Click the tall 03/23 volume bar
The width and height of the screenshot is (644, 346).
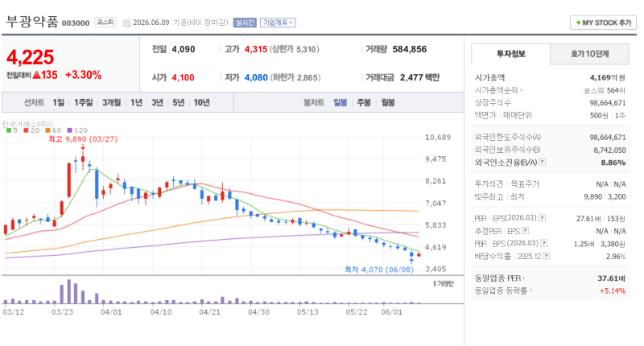coord(69,291)
